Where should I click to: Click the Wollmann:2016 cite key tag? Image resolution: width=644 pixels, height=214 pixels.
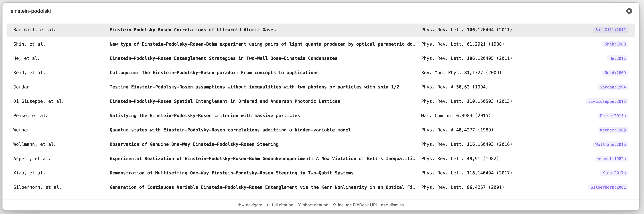(610, 144)
